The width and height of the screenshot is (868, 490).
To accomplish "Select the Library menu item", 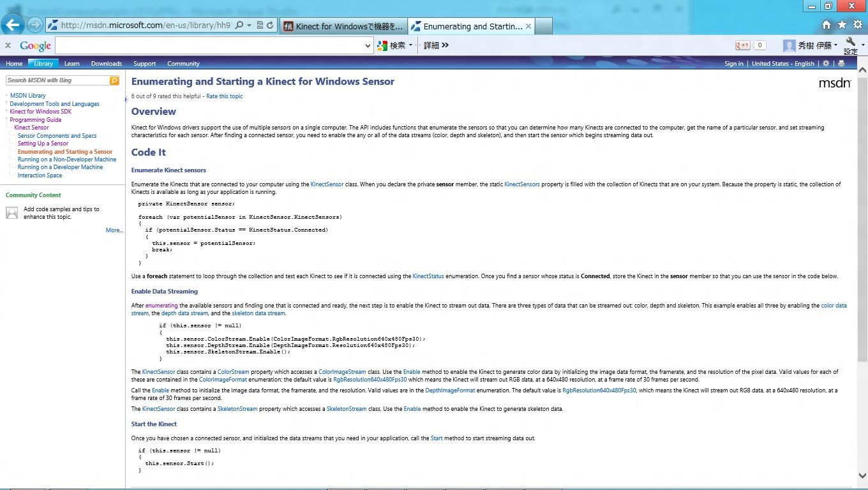I will [43, 64].
